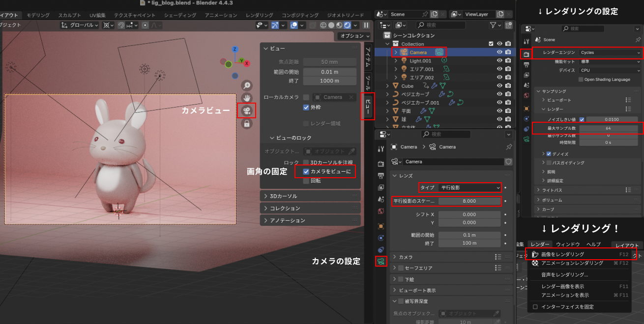
Task: Toggle the ノイズしきい値 checkbox
Action: pos(582,119)
